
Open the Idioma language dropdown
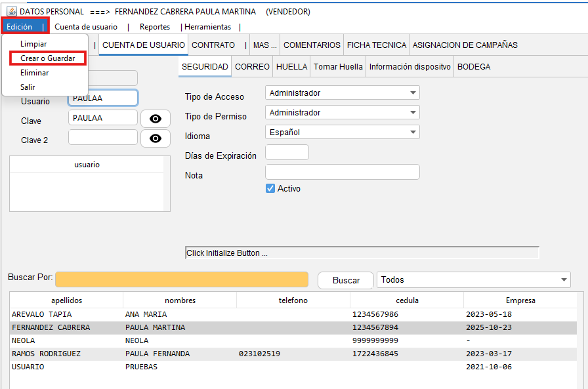pyautogui.click(x=342, y=133)
